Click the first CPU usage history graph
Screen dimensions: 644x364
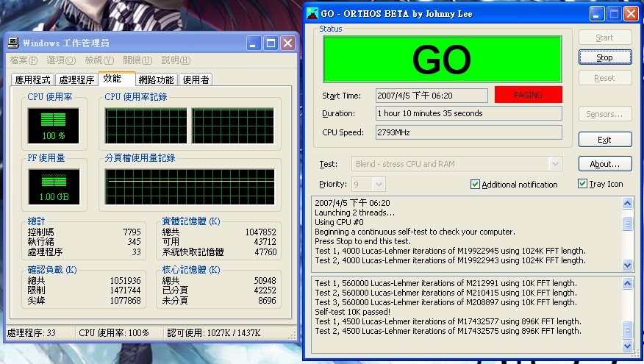[x=146, y=126]
